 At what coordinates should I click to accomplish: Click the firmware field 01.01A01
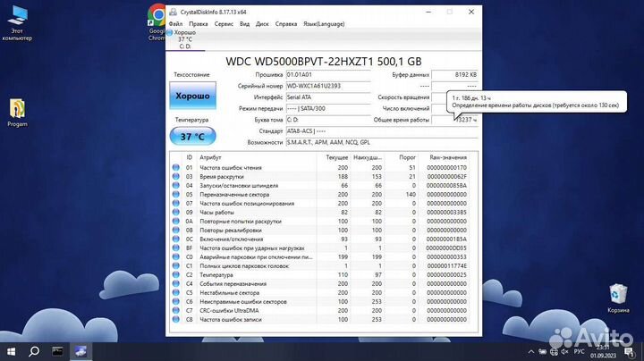[328, 75]
